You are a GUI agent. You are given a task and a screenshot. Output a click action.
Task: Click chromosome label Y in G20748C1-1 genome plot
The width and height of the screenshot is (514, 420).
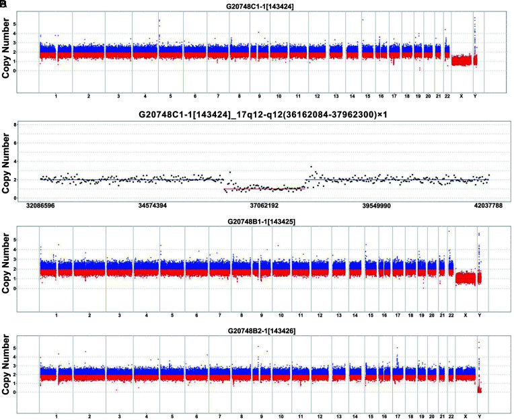tap(475, 96)
